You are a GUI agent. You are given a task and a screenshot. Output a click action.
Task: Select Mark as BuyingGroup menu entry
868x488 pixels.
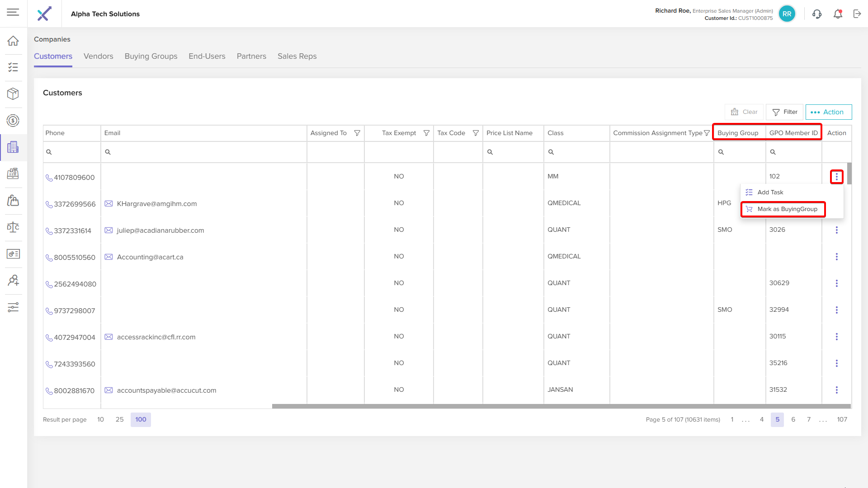(x=787, y=209)
